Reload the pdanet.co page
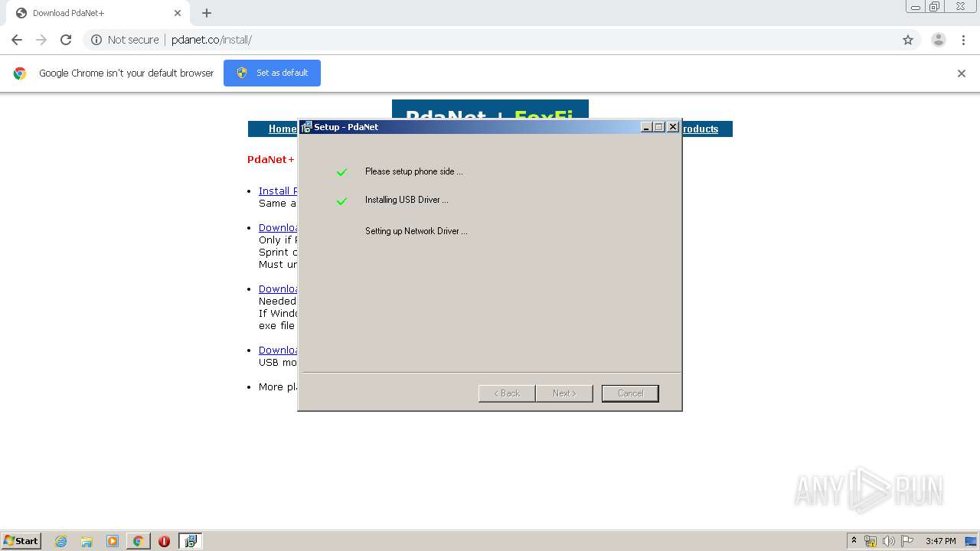This screenshot has width=980, height=551. pos(66,40)
